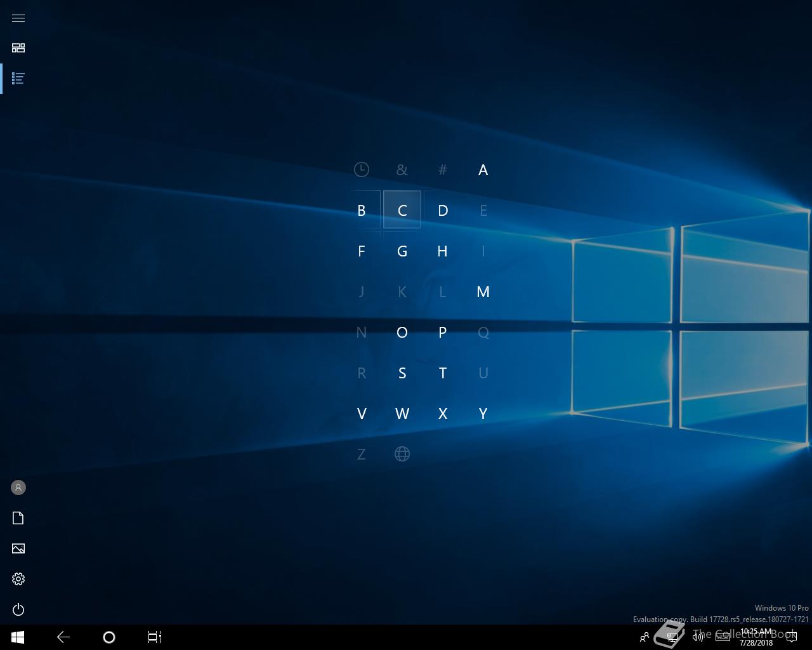
Task: Open Cortana from the taskbar circle
Action: [x=109, y=637]
